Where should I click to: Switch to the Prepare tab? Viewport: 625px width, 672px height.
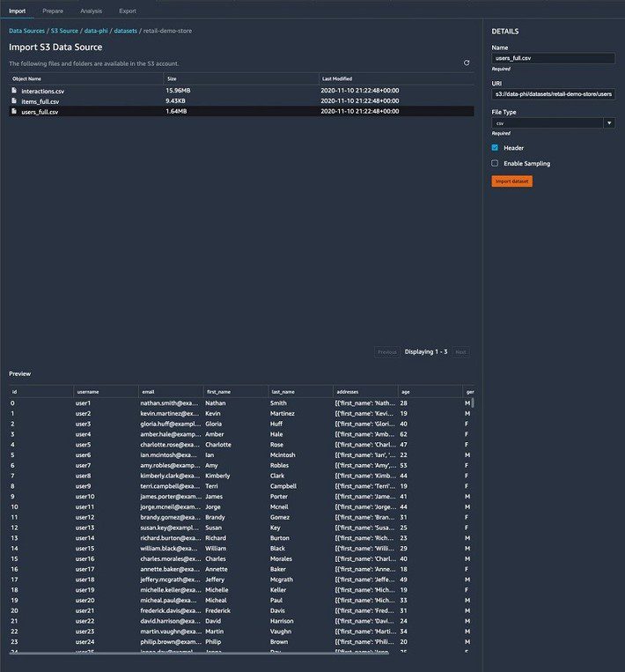tap(53, 11)
